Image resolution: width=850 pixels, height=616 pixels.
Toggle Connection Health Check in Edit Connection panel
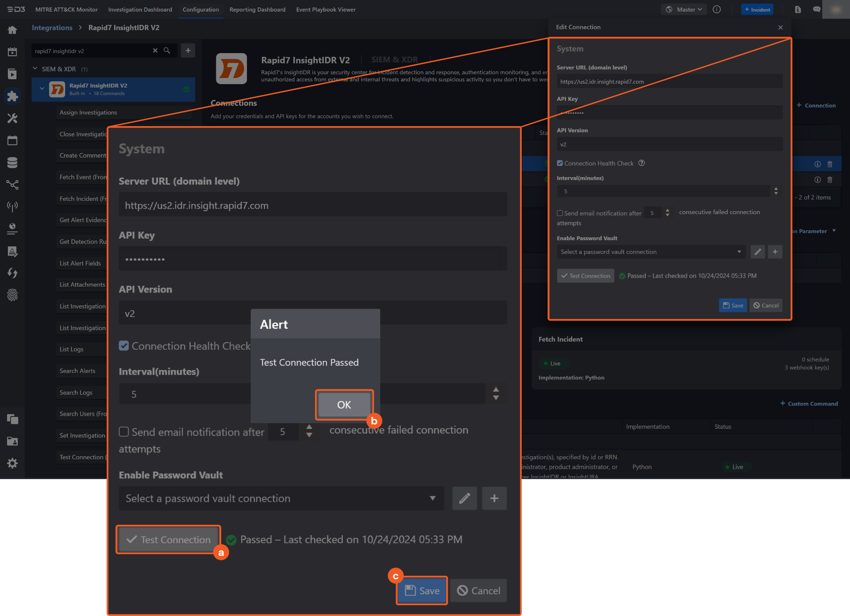click(x=560, y=163)
